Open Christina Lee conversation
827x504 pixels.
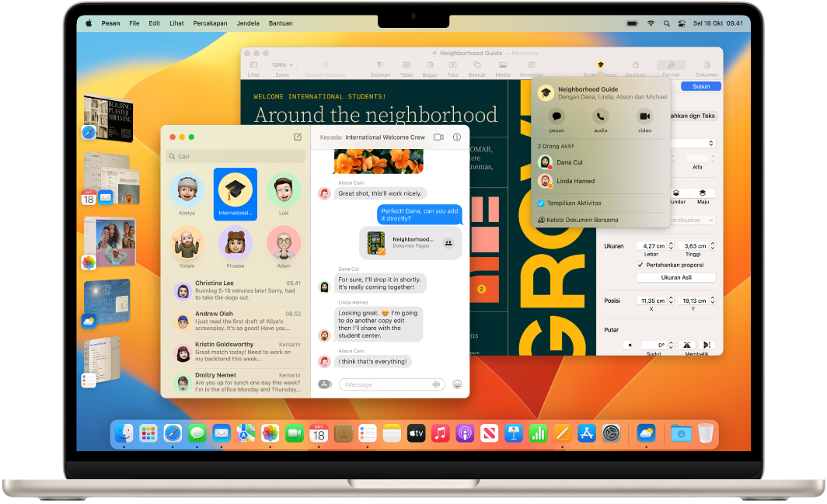(236, 290)
